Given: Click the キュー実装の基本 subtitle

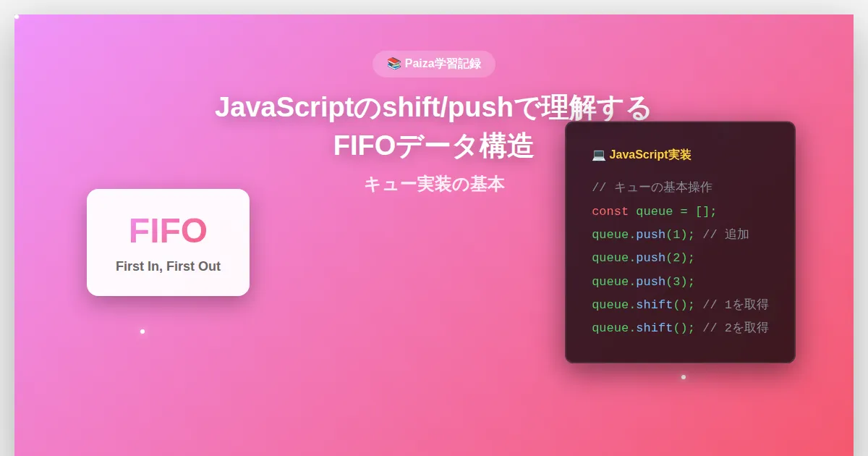Looking at the screenshot, I should pos(433,185).
